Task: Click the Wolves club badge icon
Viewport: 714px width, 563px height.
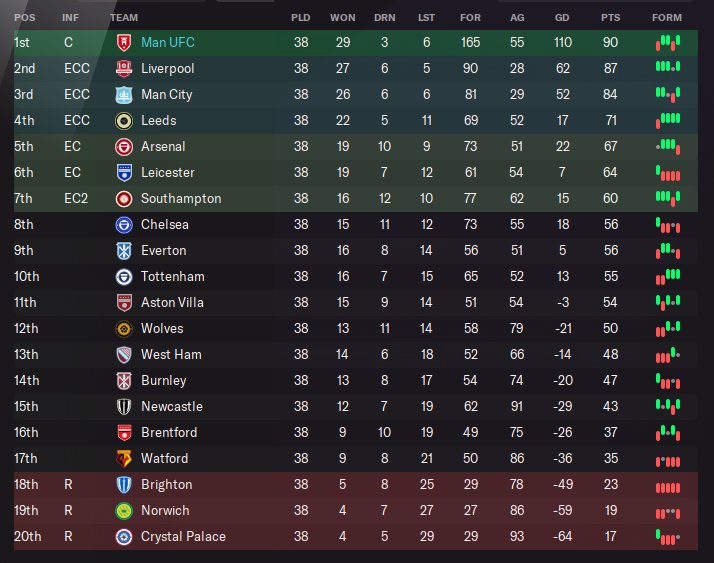Action: click(124, 328)
